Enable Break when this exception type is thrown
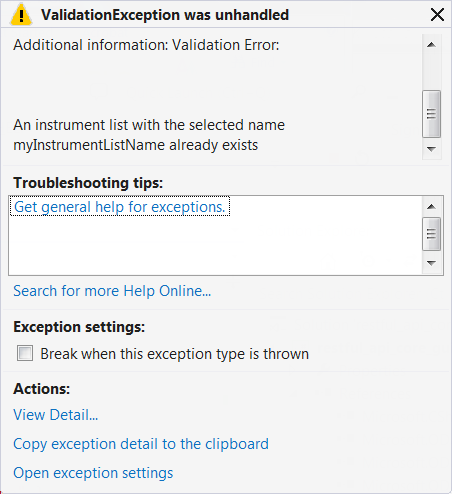Viewport: 452px width, 494px height. click(x=25, y=353)
